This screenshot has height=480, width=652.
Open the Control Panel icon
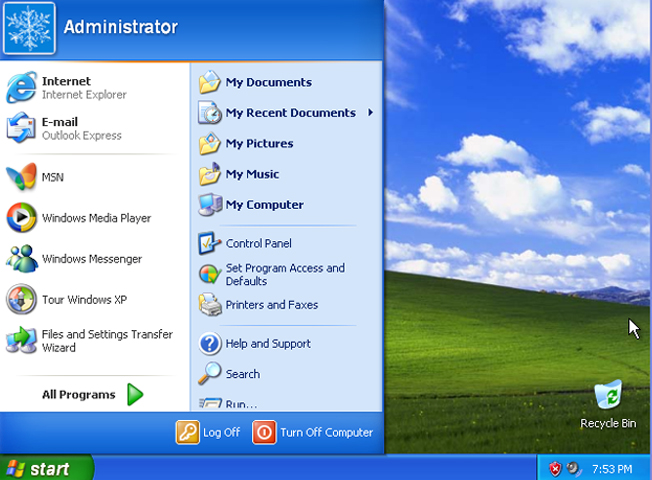coord(209,243)
